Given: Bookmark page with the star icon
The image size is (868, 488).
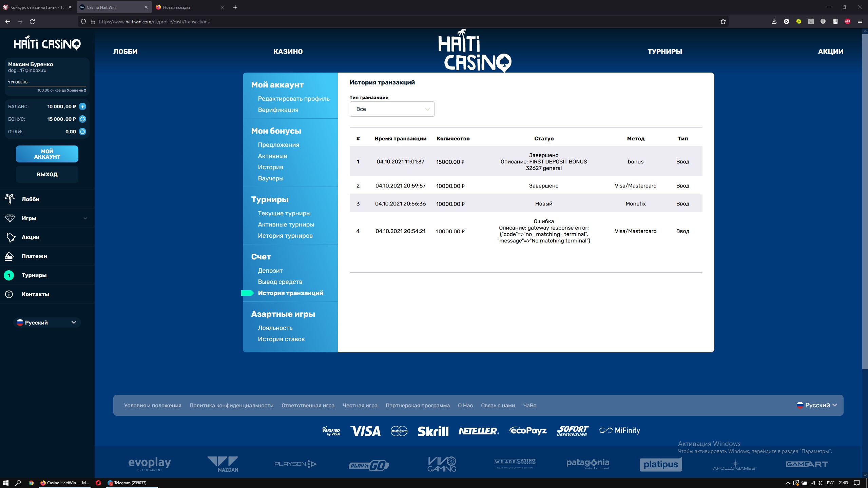Looking at the screenshot, I should [723, 22].
